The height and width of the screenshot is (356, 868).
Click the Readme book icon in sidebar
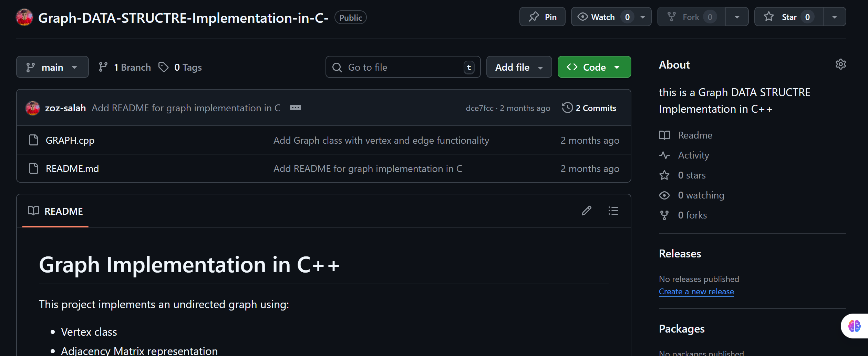click(x=665, y=135)
